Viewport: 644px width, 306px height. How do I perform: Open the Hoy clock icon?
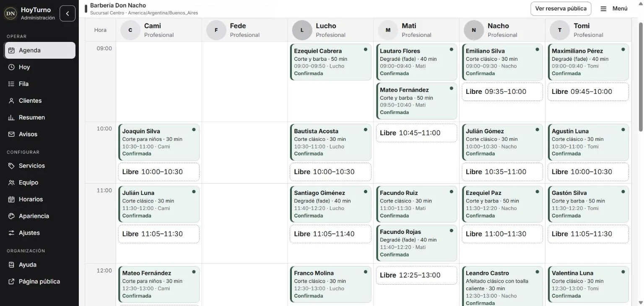pos(11,67)
